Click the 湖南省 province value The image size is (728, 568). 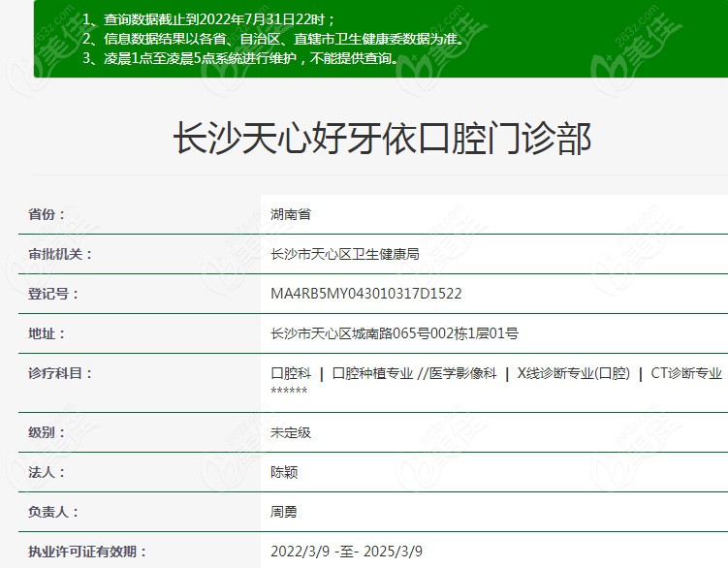291,214
